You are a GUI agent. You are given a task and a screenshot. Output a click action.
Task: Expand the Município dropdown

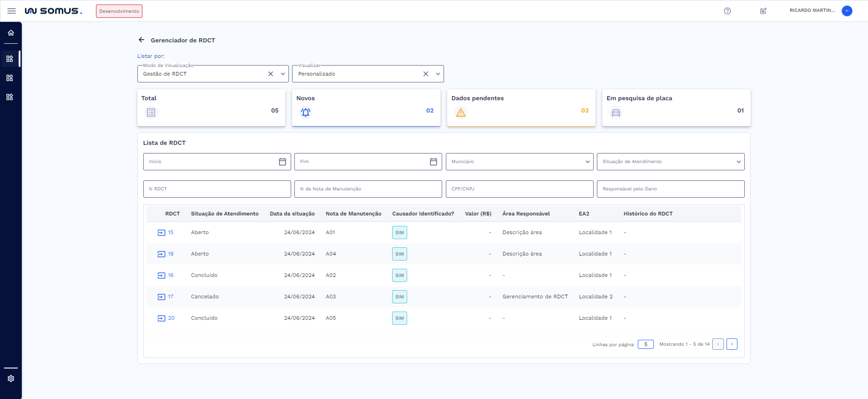(x=587, y=161)
